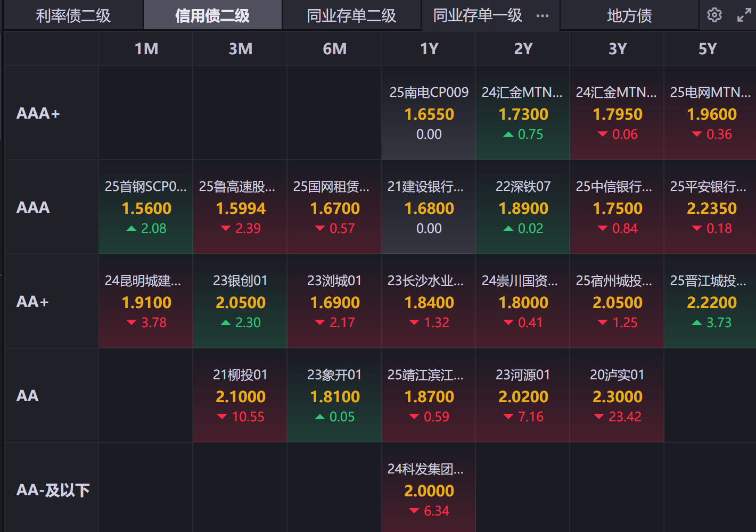Expand panel with the fullscreen arrows icon

(744, 15)
